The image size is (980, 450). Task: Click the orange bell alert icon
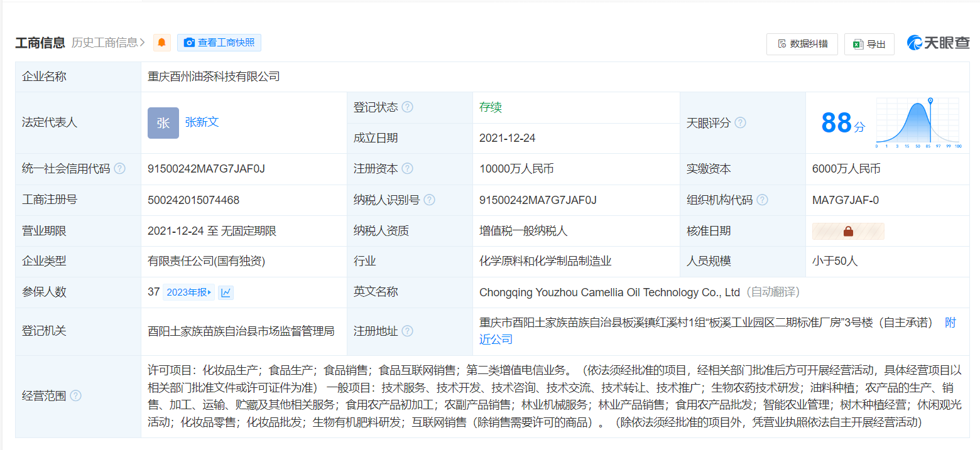[x=162, y=43]
